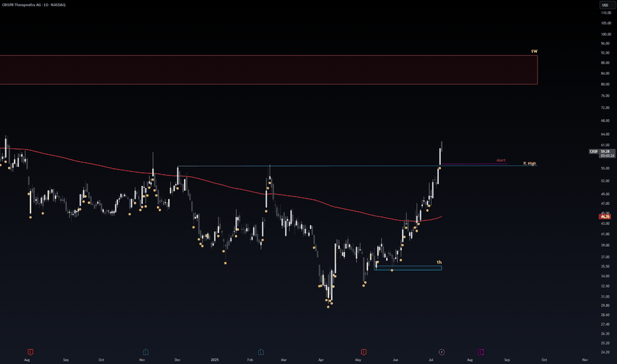Click the blue earnings marker near Nov
Screen dimensions: 617x364
[146, 352]
